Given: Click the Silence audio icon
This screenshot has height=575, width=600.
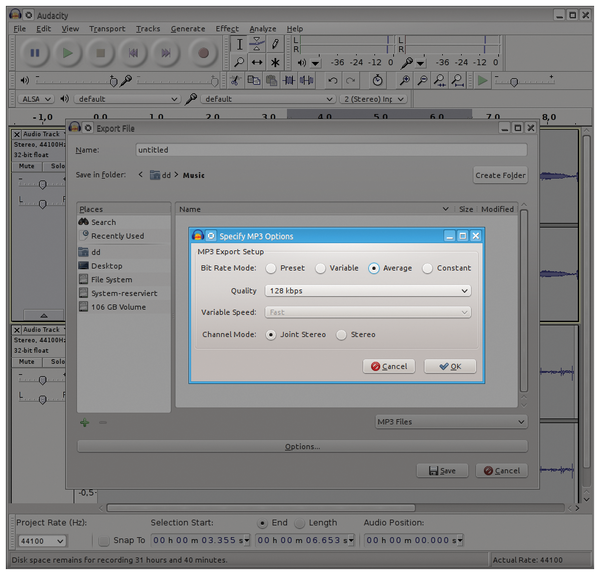Looking at the screenshot, I should point(307,80).
